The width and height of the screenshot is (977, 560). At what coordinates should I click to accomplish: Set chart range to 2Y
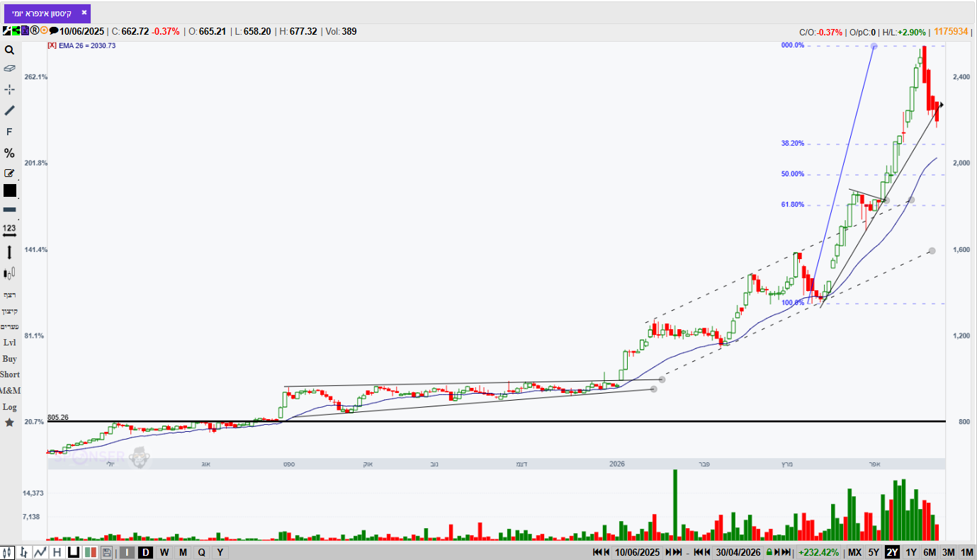click(892, 552)
